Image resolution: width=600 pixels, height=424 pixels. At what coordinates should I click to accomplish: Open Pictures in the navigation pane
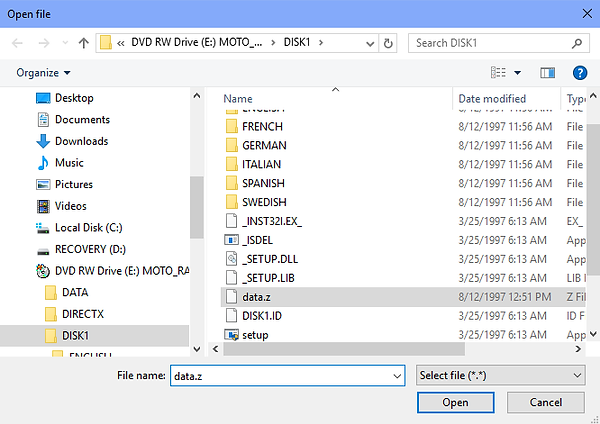[74, 184]
